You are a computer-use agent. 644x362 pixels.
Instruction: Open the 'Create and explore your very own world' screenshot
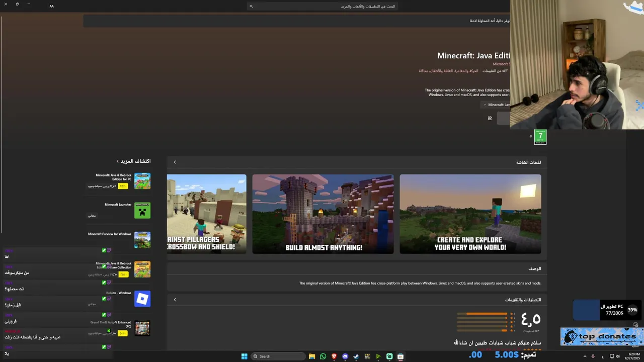click(470, 214)
